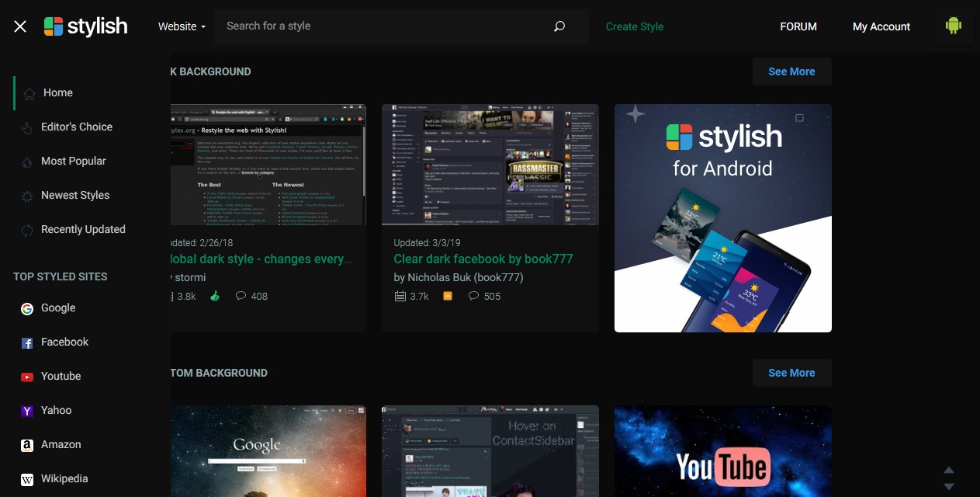Screen dimensions: 980x497
Task: Focus the Search for a style field
Action: point(384,26)
